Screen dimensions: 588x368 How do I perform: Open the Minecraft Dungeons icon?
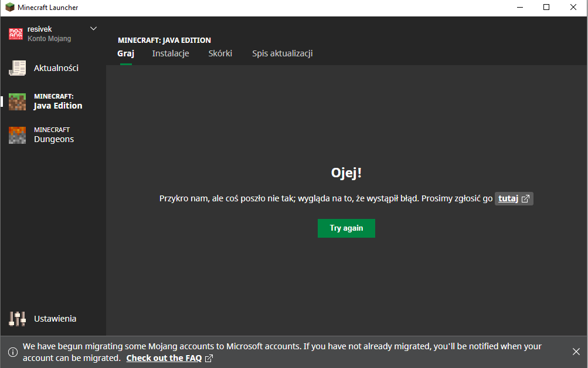click(x=18, y=135)
